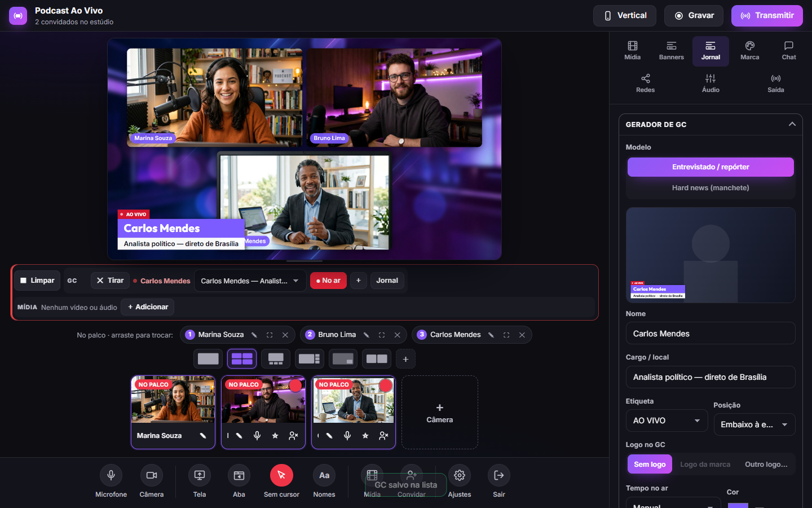Click the Nome field with Carlos Mendes

[x=710, y=334]
